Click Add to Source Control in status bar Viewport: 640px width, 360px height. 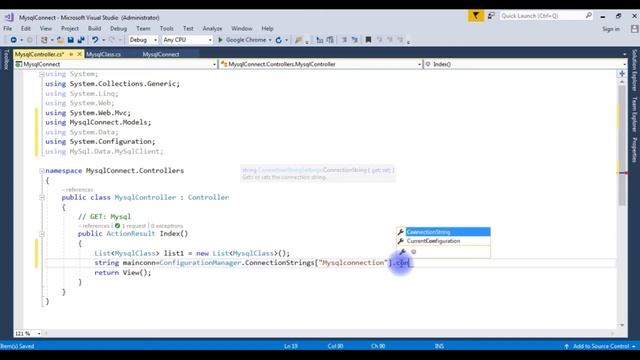601,346
